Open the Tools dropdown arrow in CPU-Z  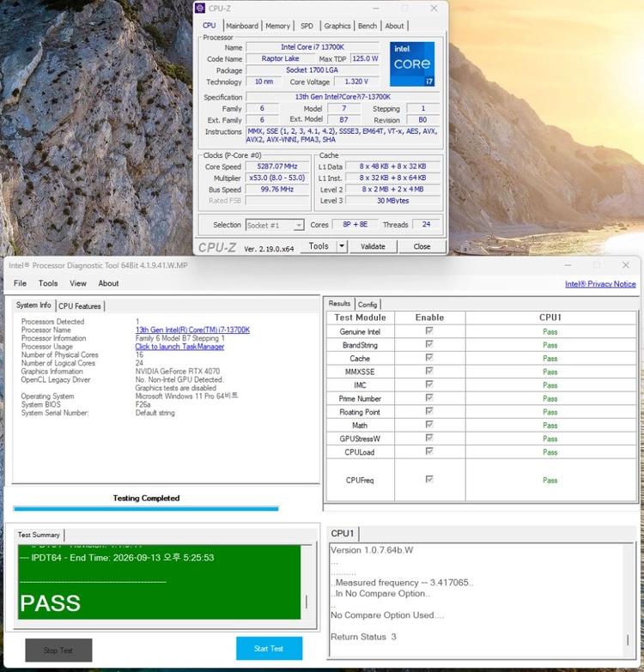click(342, 246)
